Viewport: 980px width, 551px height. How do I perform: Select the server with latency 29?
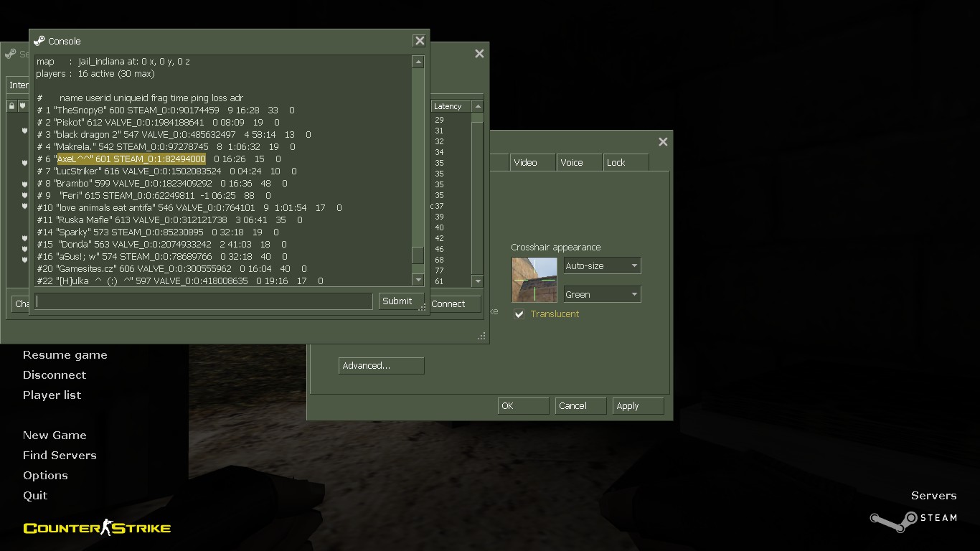click(x=439, y=120)
